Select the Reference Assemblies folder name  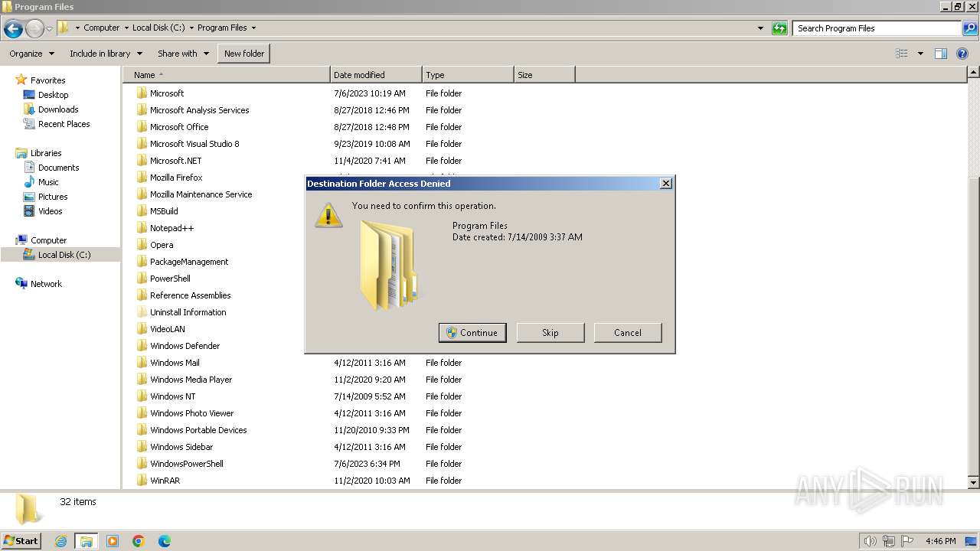coord(190,295)
